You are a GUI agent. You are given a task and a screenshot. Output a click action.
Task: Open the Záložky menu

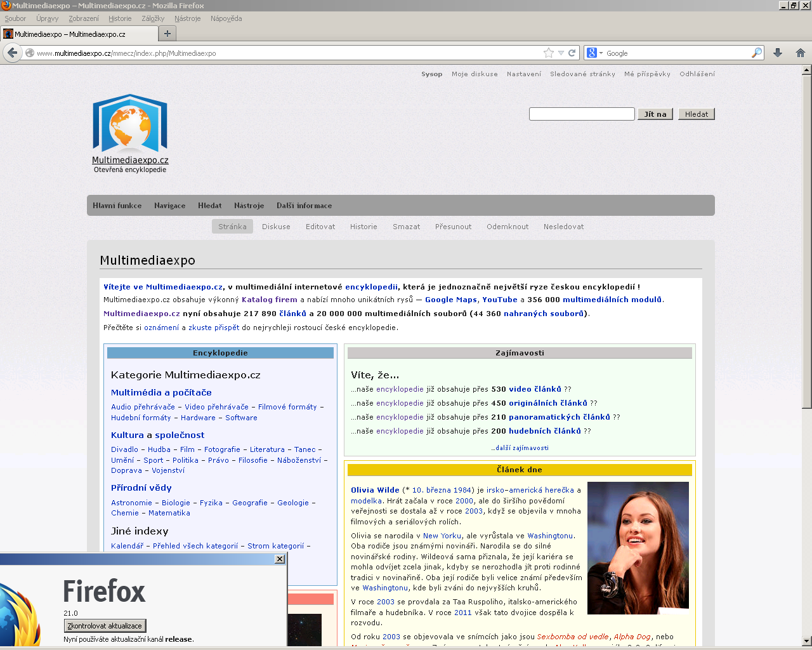(153, 18)
